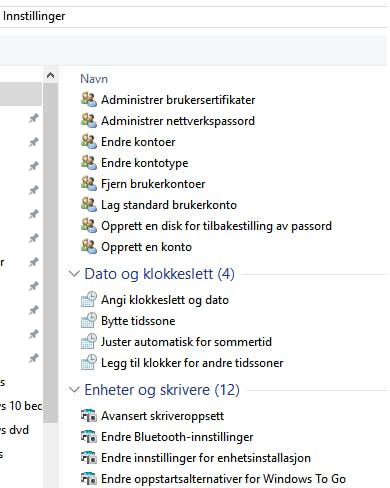Click the Dato og klokkeslett (4) group header

(x=159, y=274)
